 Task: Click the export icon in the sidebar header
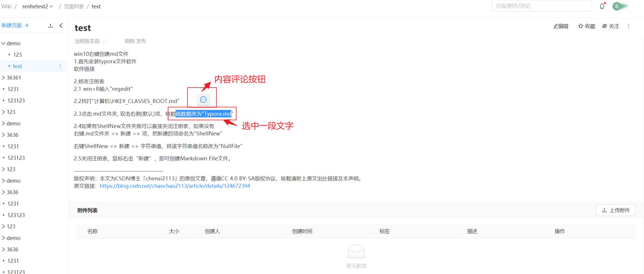click(x=51, y=26)
